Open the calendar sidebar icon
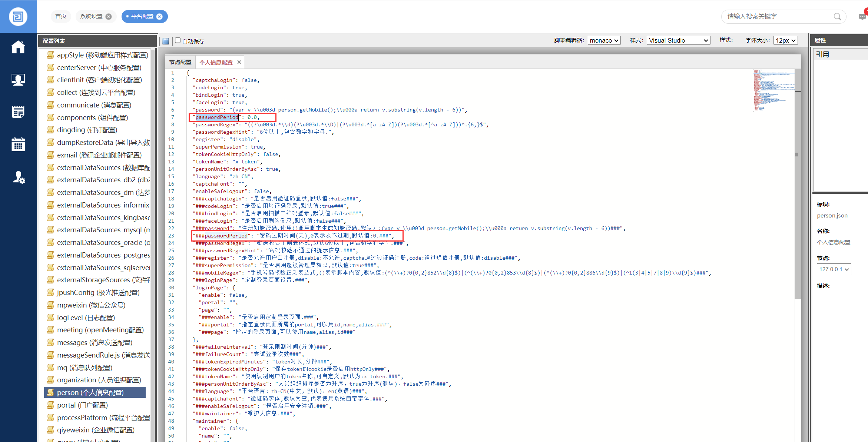This screenshot has width=868, height=442. pos(18,144)
